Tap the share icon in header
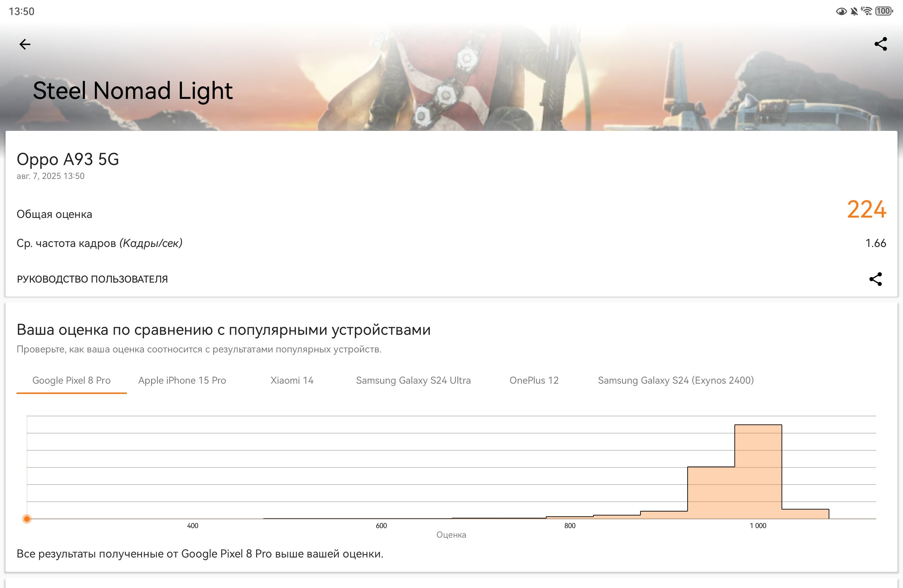 pos(880,44)
